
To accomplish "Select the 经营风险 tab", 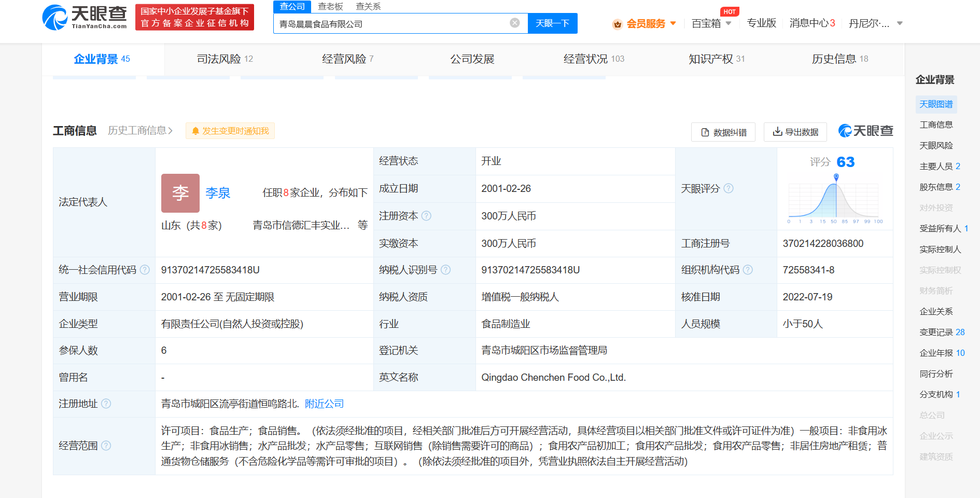I will pyautogui.click(x=348, y=59).
